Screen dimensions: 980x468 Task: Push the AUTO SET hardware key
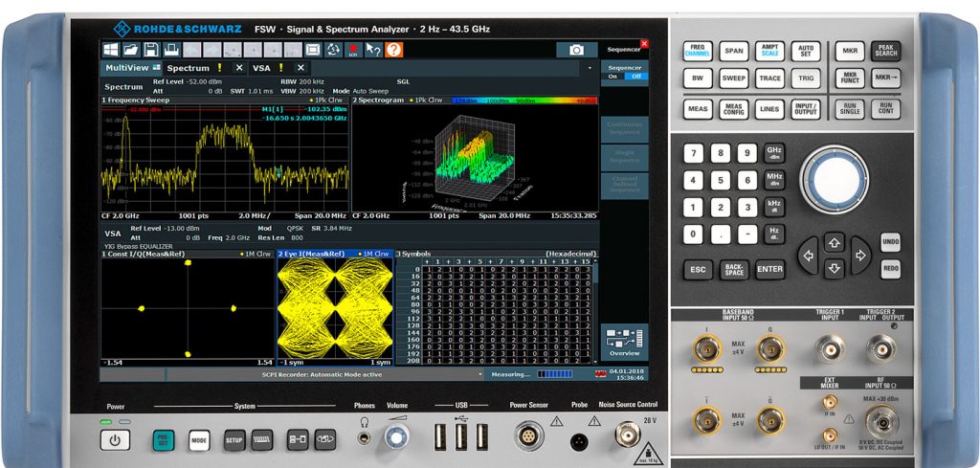[x=806, y=52]
